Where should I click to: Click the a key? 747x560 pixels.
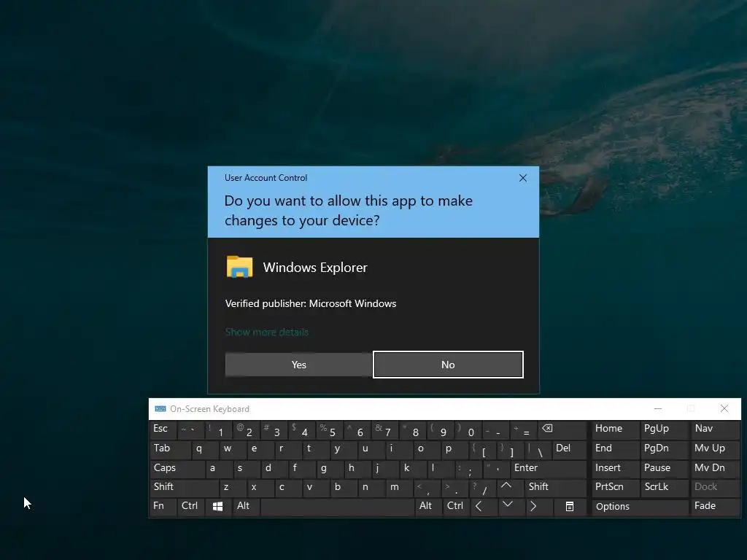[219, 469]
